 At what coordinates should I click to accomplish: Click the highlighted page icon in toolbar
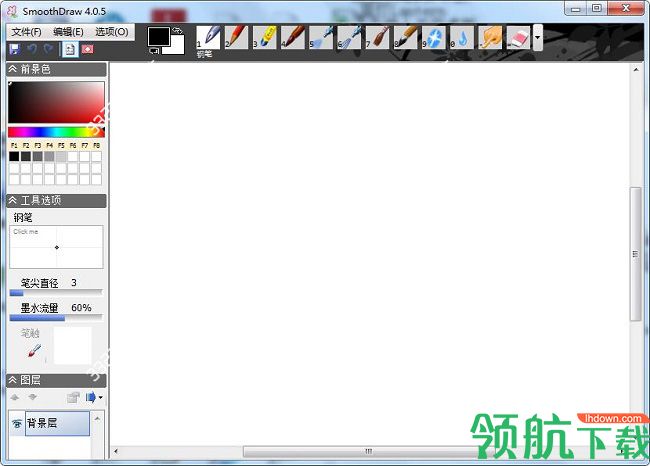click(70, 49)
